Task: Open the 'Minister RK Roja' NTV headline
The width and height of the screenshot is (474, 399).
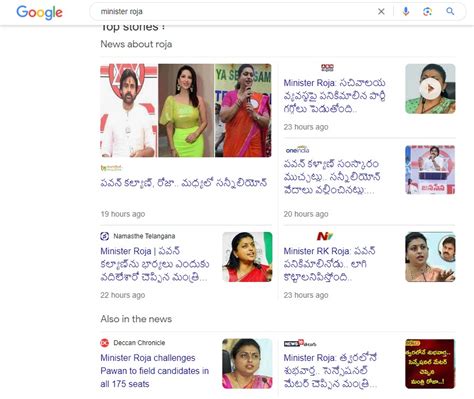Action: click(329, 264)
